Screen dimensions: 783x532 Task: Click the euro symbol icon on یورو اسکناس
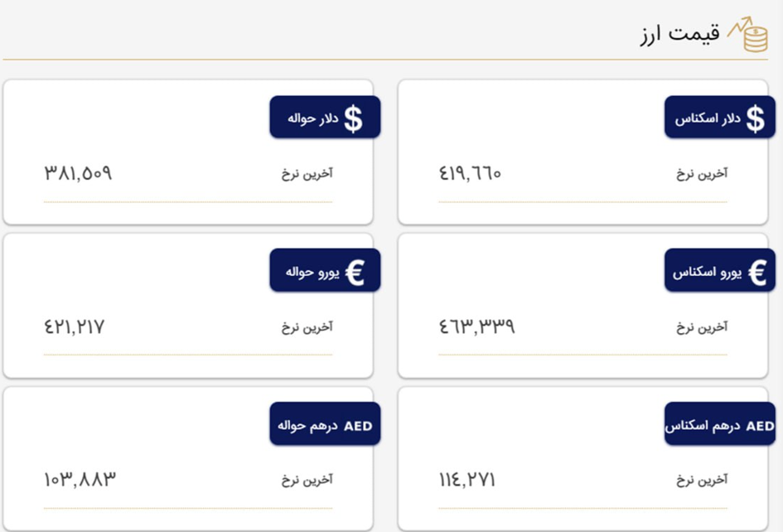757,273
